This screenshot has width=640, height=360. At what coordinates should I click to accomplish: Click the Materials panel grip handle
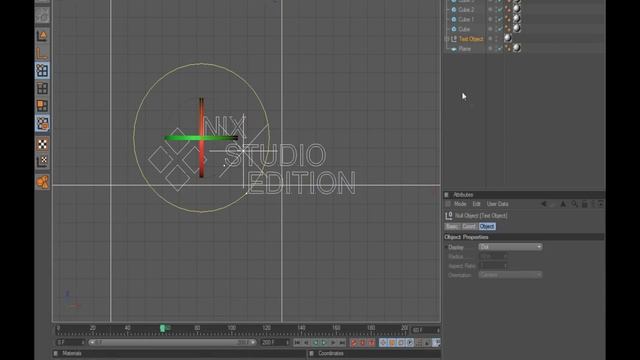pyautogui.click(x=56, y=353)
